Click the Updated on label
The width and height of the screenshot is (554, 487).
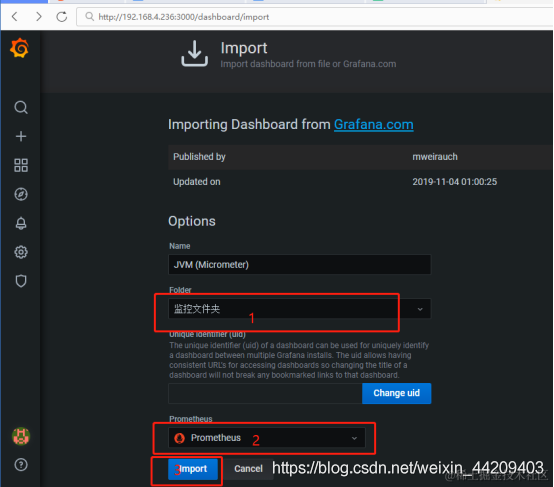coord(196,182)
